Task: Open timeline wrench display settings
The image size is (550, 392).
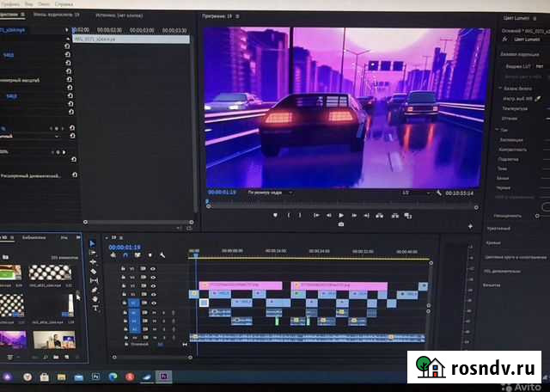Action: [162, 255]
